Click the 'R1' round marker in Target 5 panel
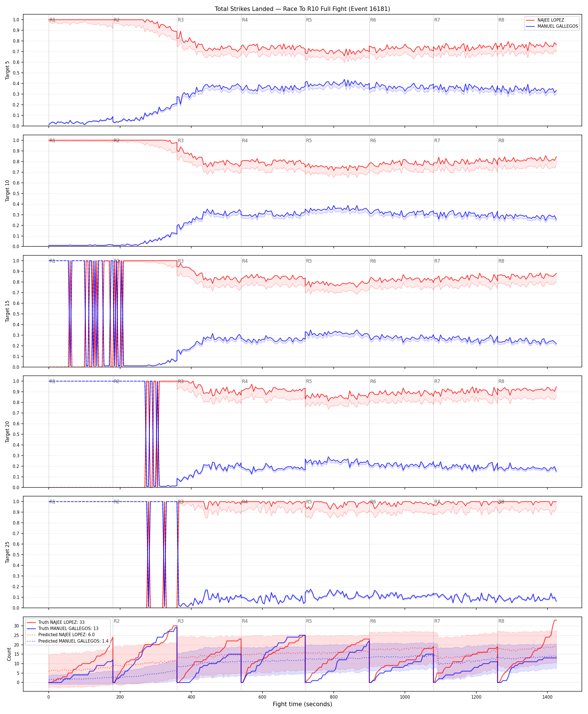Viewport: 588px width, 714px height. pos(52,20)
